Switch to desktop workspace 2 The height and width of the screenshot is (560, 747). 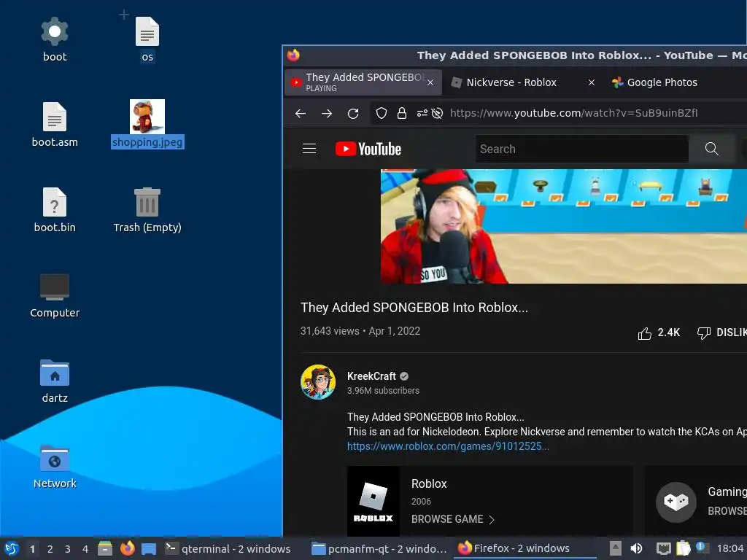coord(50,549)
